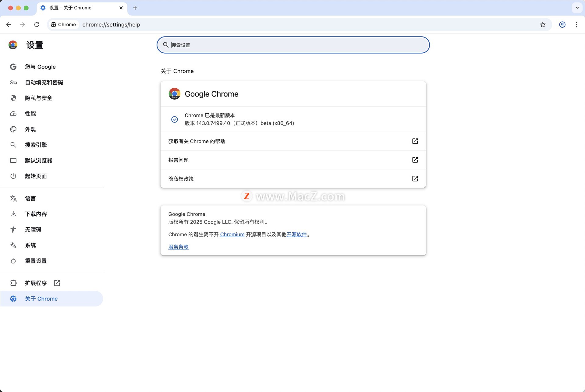Select 下载内容 in the sidebar
This screenshot has width=585, height=392.
tap(36, 214)
